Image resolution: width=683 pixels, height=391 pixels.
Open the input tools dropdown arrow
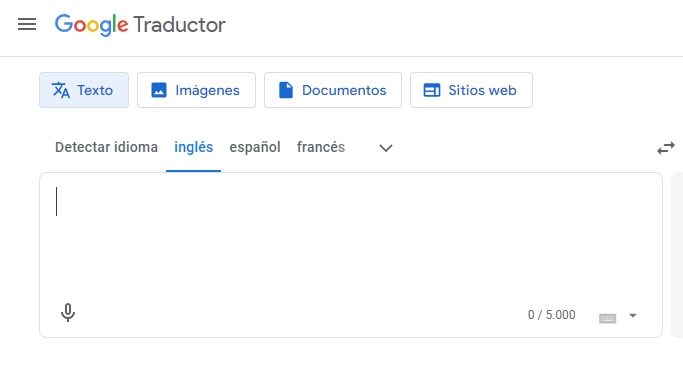[633, 315]
